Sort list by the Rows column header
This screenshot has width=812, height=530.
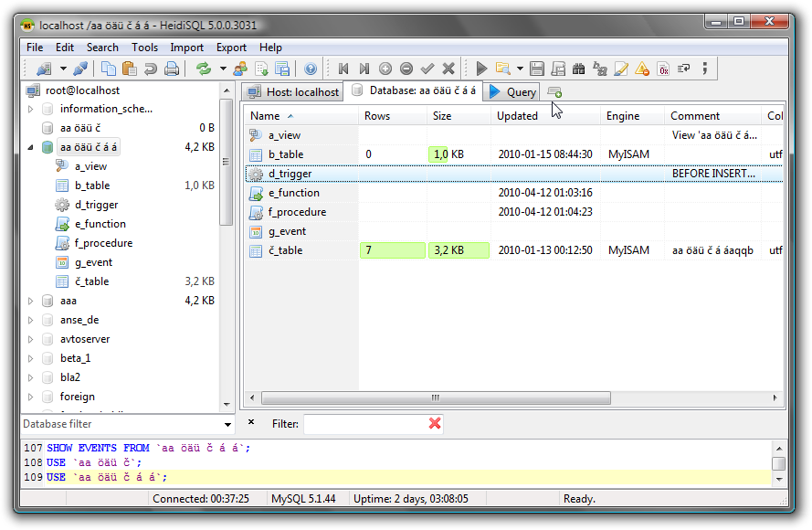tap(376, 116)
